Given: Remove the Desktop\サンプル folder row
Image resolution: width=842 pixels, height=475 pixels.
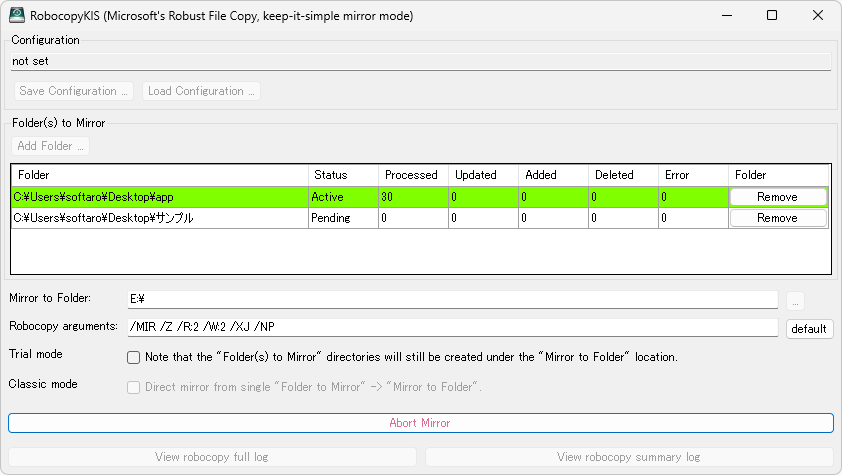Looking at the screenshot, I should tap(777, 218).
